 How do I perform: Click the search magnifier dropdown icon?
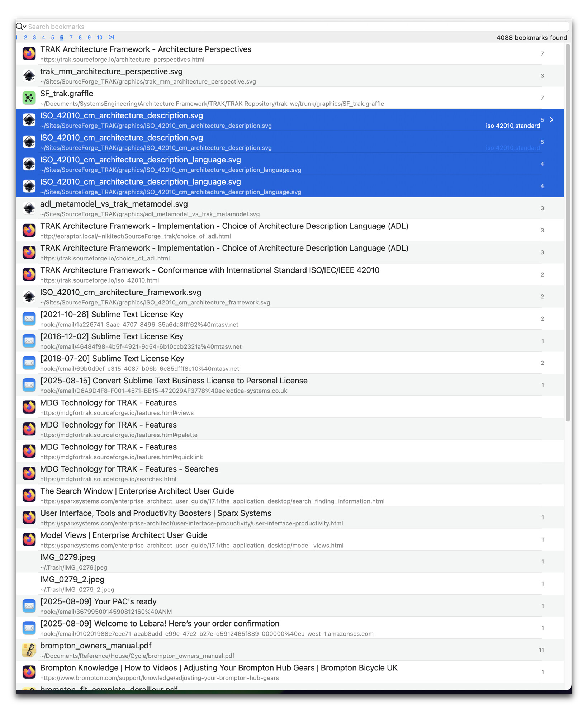(21, 27)
